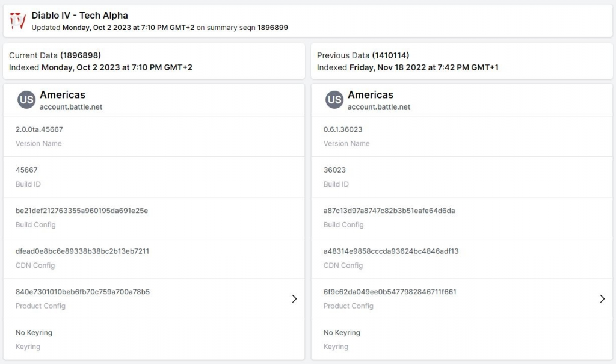616x364 pixels.
Task: Click the previous Build ID 36023
Action: (334, 170)
